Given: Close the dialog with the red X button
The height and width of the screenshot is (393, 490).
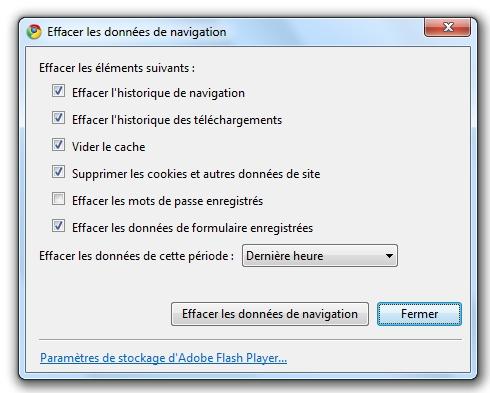Looking at the screenshot, I should (x=447, y=27).
